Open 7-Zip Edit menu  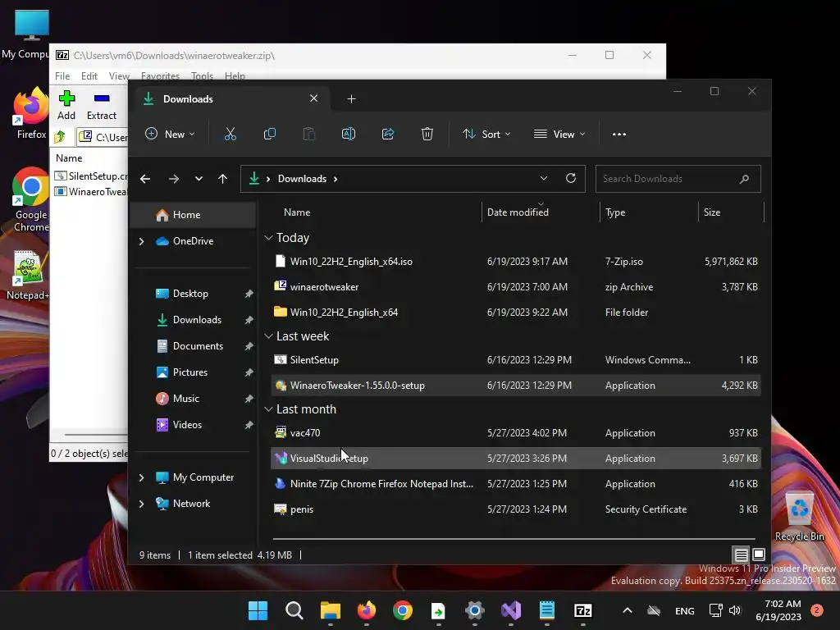89,76
